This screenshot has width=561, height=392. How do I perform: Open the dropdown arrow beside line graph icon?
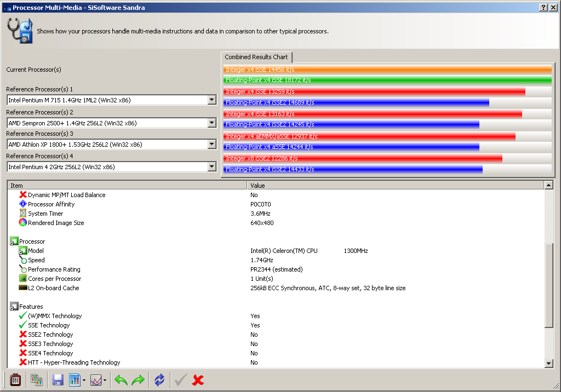pos(105,380)
